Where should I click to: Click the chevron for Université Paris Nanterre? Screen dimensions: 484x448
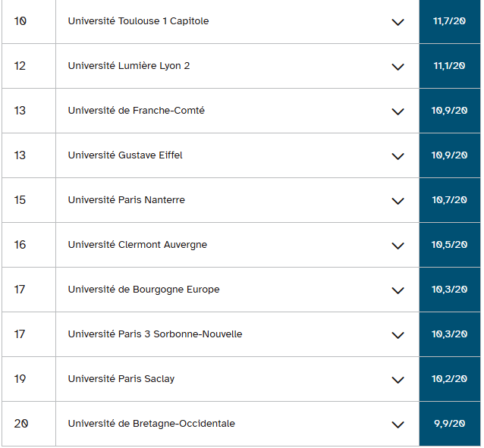pyautogui.click(x=398, y=201)
